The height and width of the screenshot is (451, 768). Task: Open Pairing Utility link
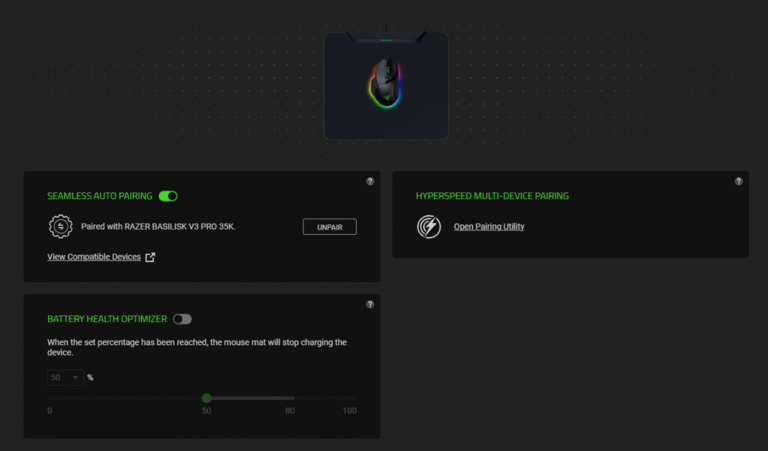click(489, 226)
